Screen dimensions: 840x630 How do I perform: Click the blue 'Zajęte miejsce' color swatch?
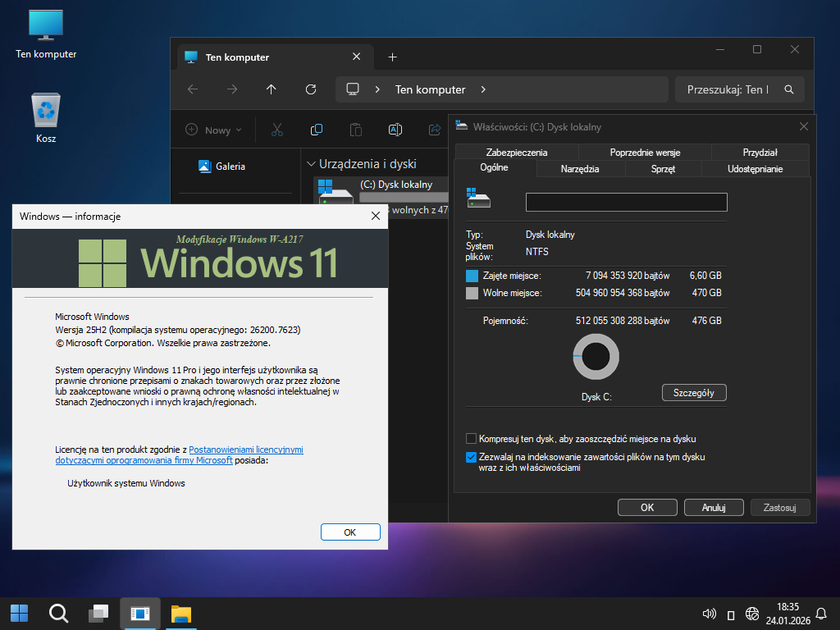[472, 276]
